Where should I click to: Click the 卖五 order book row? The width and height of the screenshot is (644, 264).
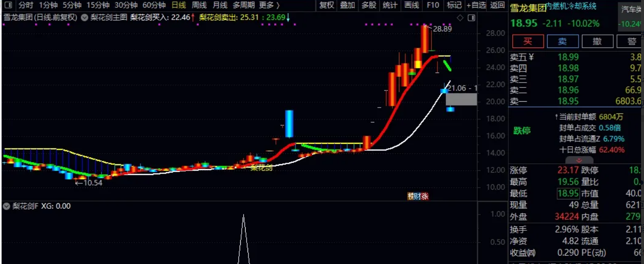(576, 57)
